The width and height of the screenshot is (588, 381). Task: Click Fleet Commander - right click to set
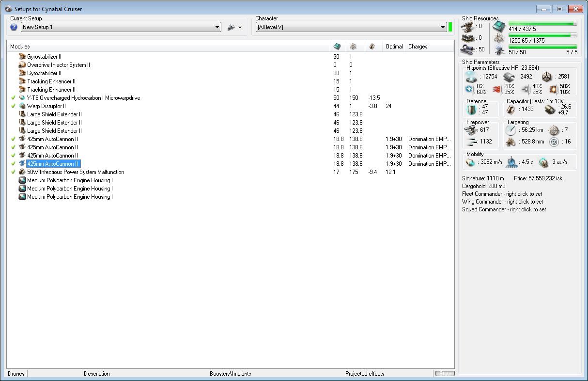(x=502, y=194)
